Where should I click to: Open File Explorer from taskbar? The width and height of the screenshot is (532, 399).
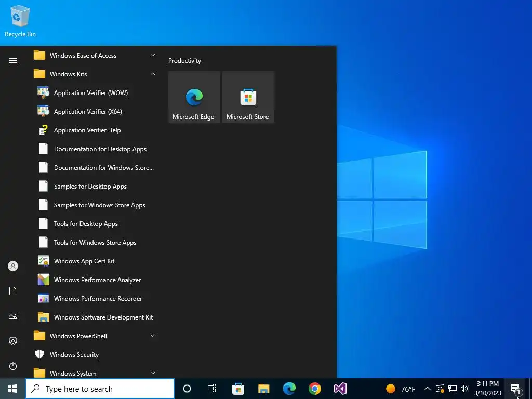(x=263, y=389)
